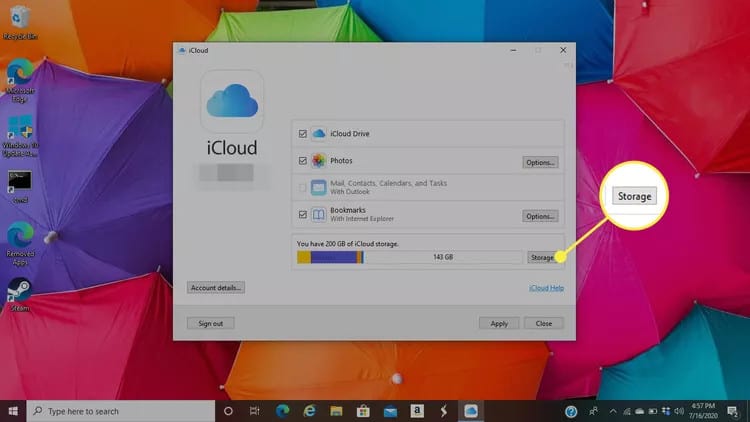Open Mail app from taskbar

pos(390,411)
